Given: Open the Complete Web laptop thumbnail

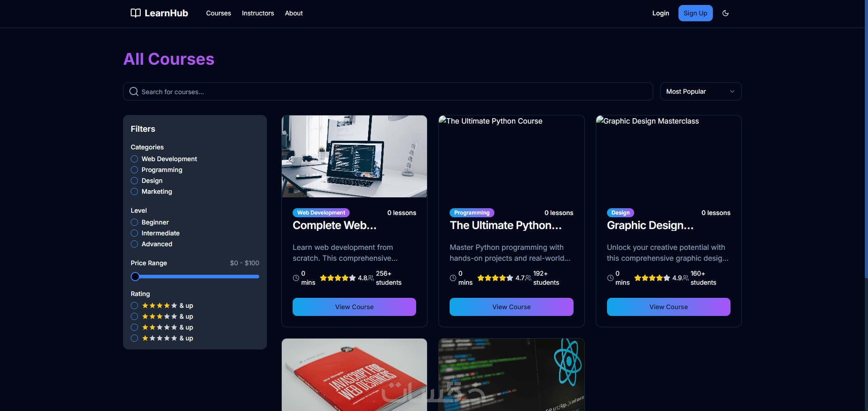Looking at the screenshot, I should click(354, 156).
